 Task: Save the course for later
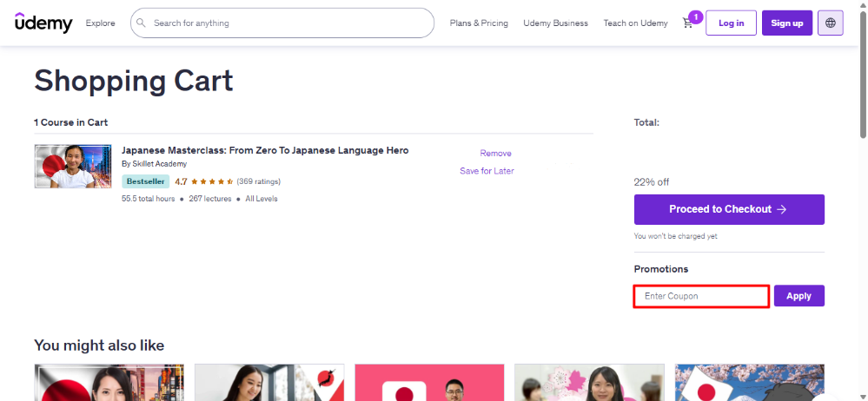pos(487,171)
